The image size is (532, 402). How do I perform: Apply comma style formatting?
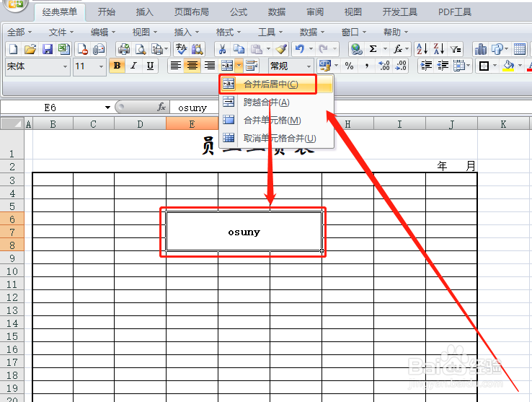pos(366,66)
